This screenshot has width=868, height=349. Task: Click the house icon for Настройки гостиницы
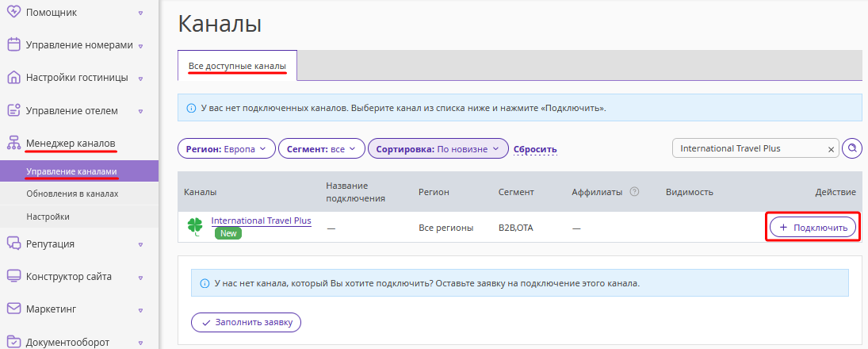click(x=13, y=78)
